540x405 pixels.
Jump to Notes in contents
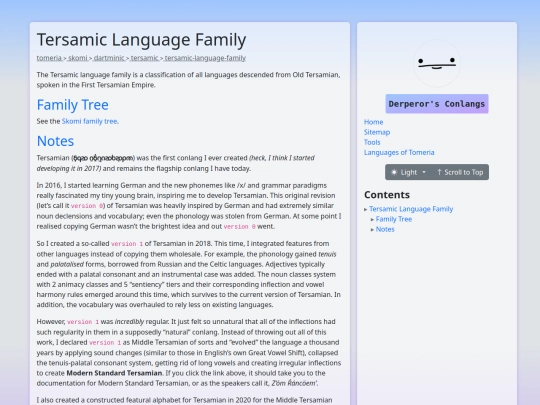[x=385, y=229]
